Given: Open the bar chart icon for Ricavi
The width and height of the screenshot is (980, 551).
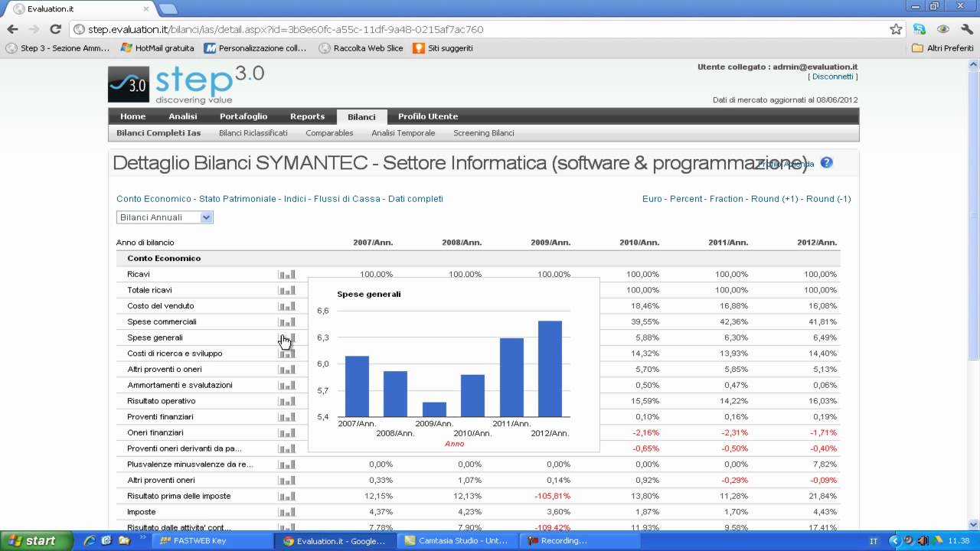Looking at the screenshot, I should click(287, 274).
